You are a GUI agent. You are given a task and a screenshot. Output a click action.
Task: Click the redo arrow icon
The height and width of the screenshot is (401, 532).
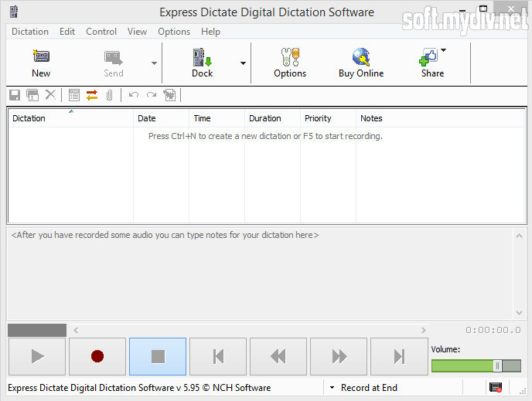pos(152,95)
